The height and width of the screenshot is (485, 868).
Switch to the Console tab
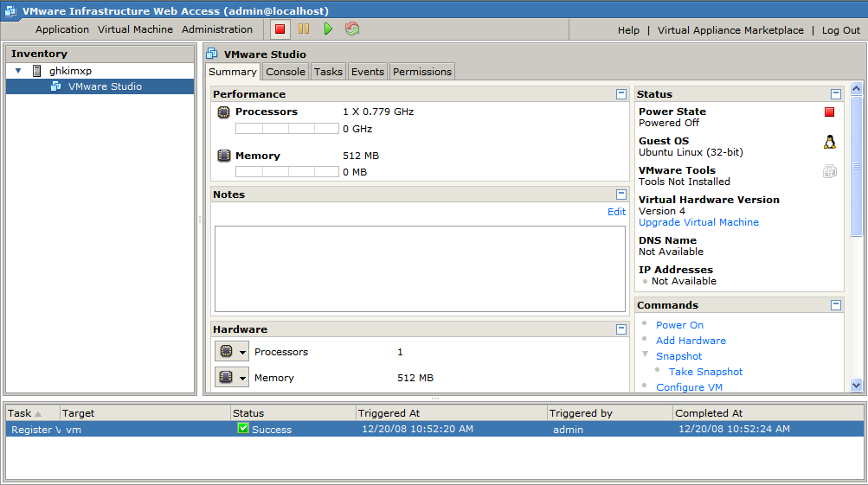tap(285, 72)
